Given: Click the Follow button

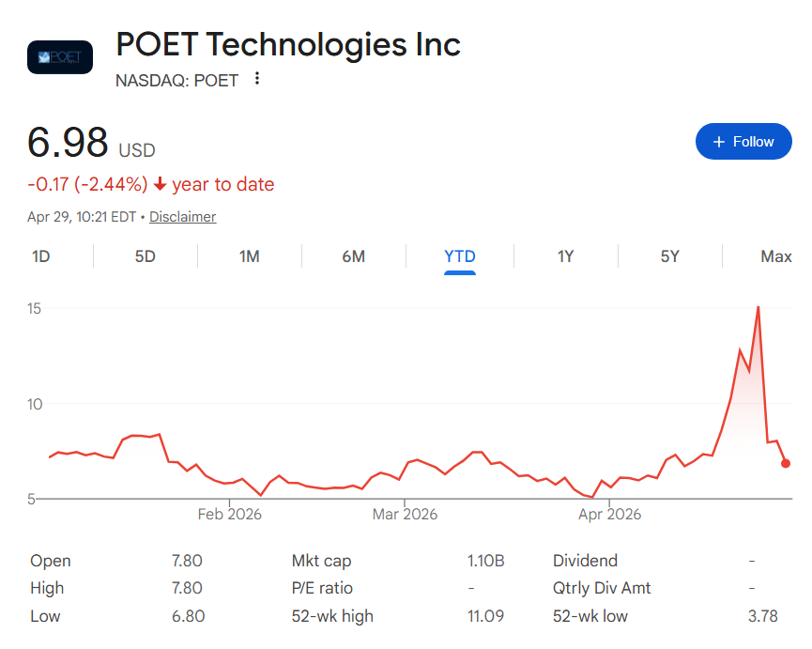Looking at the screenshot, I should tap(743, 141).
